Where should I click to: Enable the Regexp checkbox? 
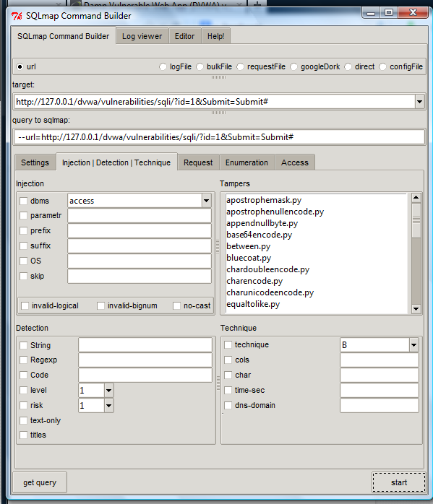point(23,360)
